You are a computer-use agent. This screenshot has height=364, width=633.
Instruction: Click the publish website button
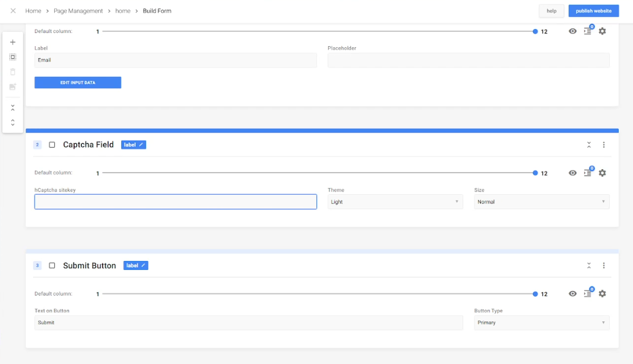pyautogui.click(x=594, y=11)
